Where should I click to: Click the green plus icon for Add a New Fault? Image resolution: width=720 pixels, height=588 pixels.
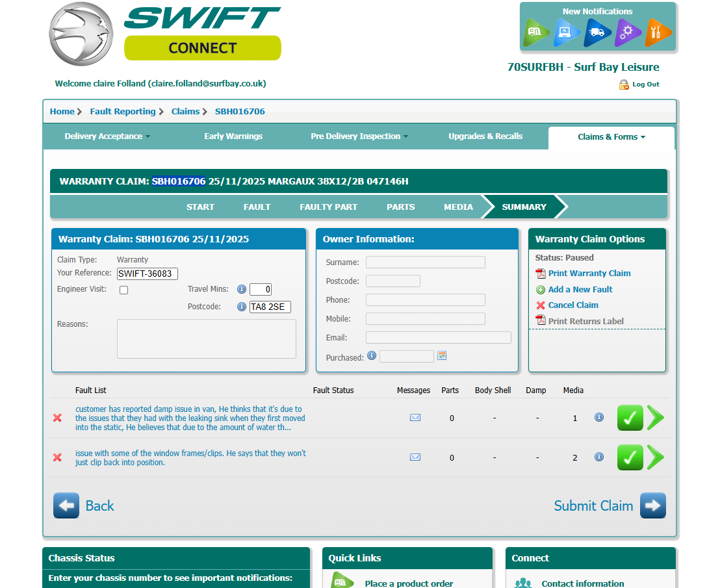pyautogui.click(x=541, y=290)
